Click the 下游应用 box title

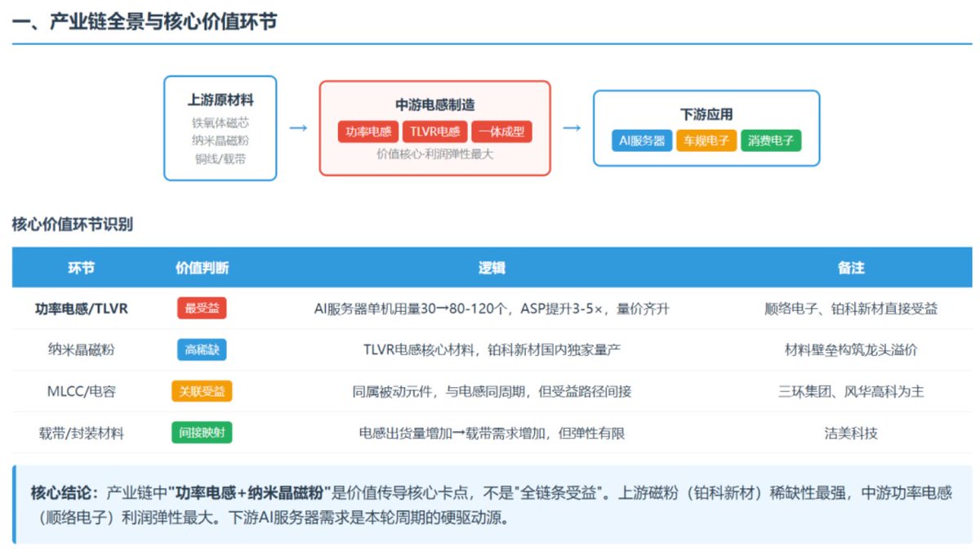click(706, 114)
